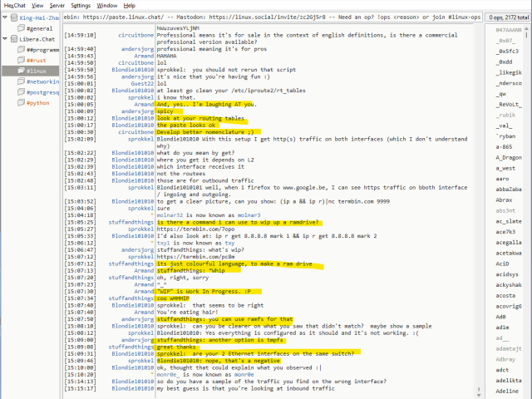
Task: Click the #python channel icon
Action: 20,104
